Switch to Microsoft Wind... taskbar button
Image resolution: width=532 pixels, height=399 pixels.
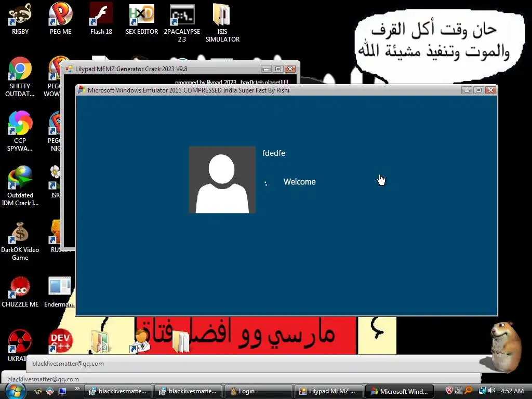(399, 391)
